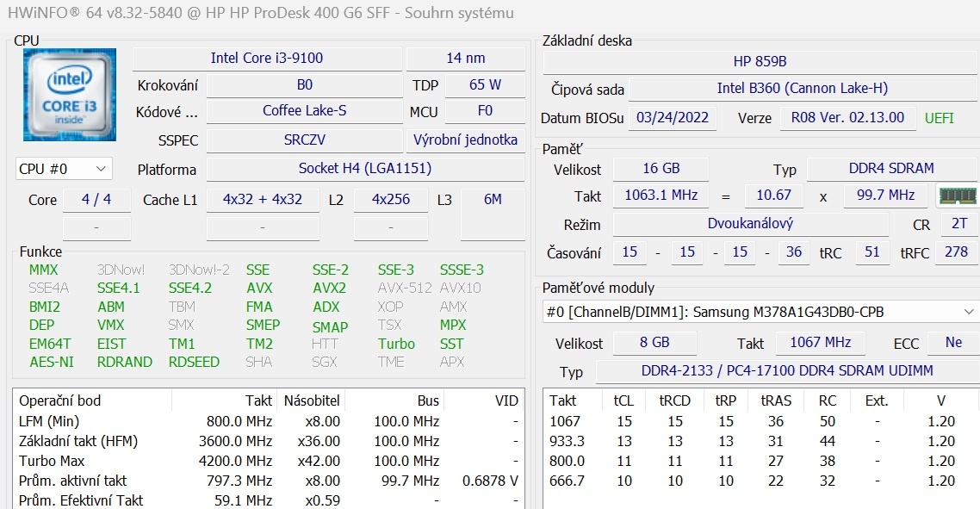The image size is (980, 509).
Task: Expand the Samsung memory module dropdown
Action: tap(967, 312)
